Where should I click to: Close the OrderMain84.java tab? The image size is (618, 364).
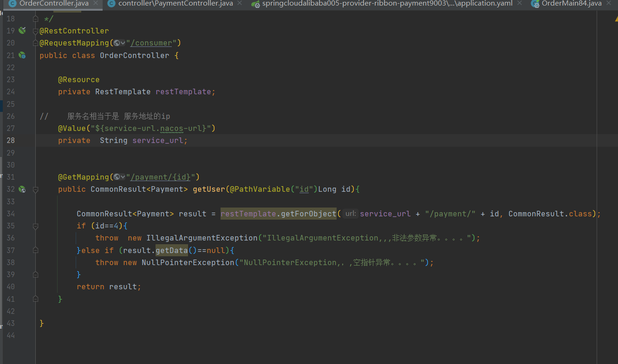point(608,3)
